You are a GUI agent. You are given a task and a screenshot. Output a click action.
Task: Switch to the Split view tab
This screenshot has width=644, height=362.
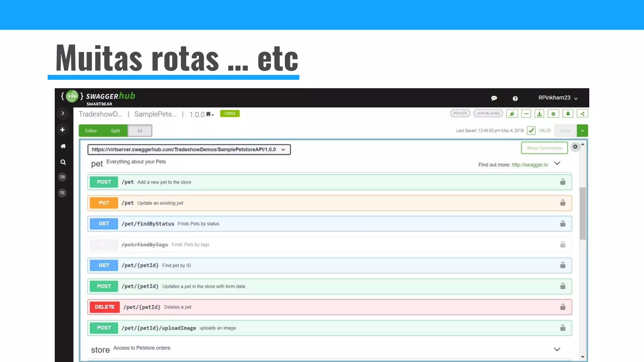coord(115,131)
